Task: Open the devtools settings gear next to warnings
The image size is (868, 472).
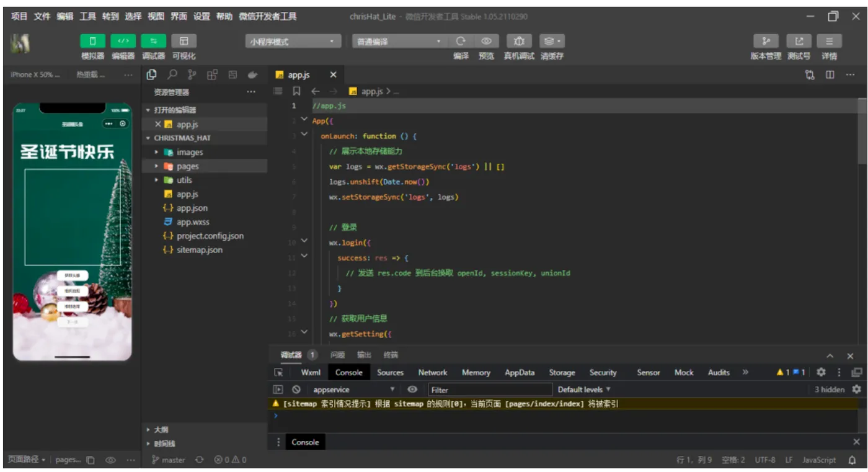Action: 821,372
